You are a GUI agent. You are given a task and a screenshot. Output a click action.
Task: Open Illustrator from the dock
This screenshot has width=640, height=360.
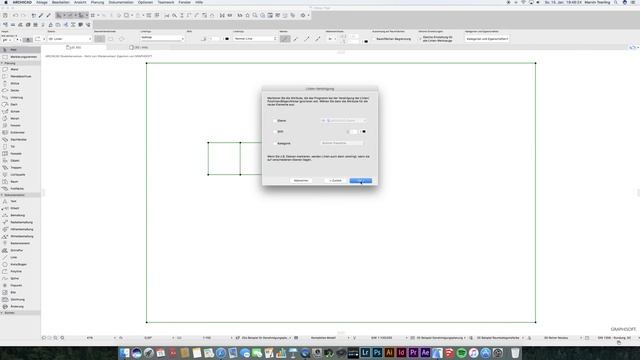[389, 352]
